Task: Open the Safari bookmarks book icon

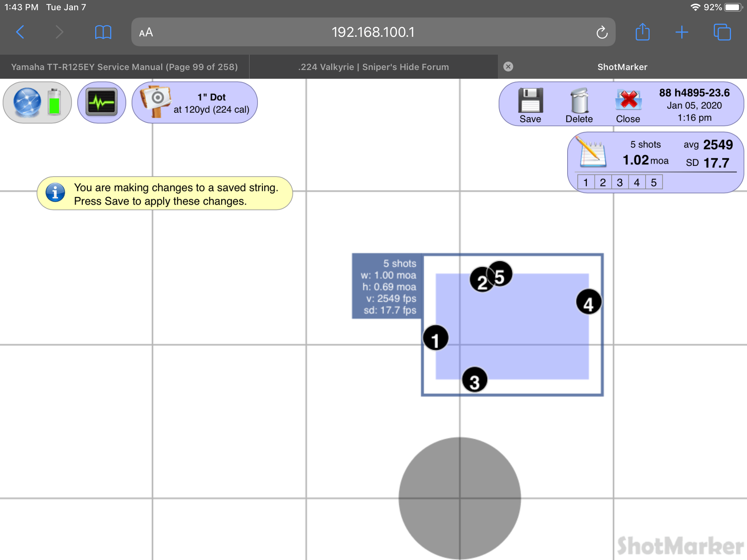Action: click(103, 32)
